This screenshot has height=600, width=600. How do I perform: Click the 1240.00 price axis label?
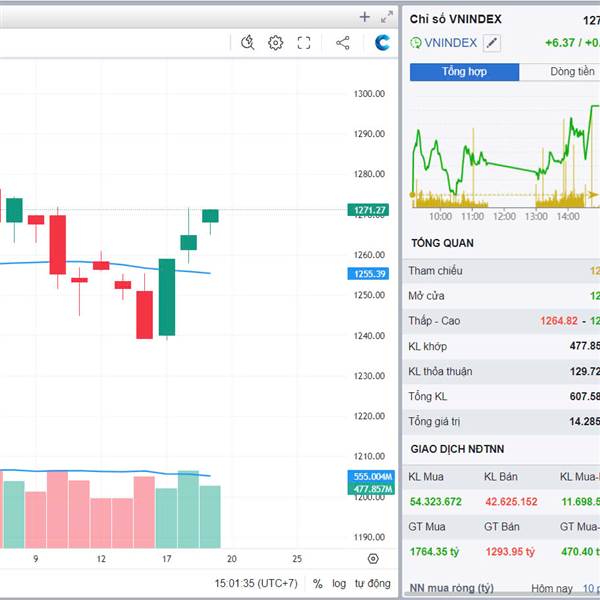click(x=369, y=336)
